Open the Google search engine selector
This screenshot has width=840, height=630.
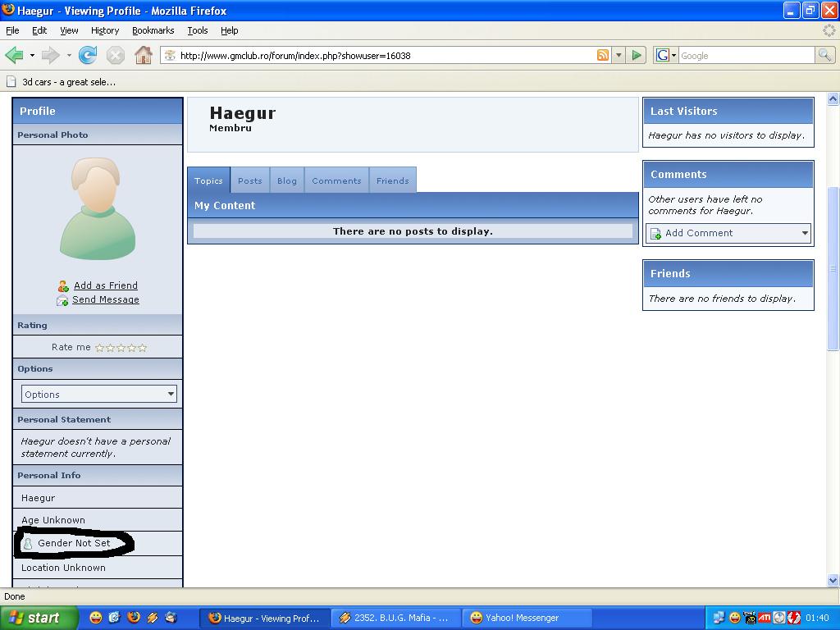click(x=666, y=55)
